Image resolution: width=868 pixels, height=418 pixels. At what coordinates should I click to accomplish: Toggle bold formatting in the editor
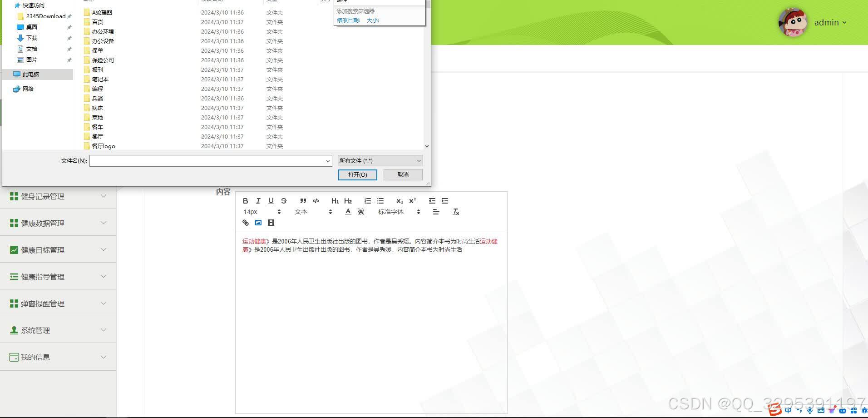(x=245, y=201)
